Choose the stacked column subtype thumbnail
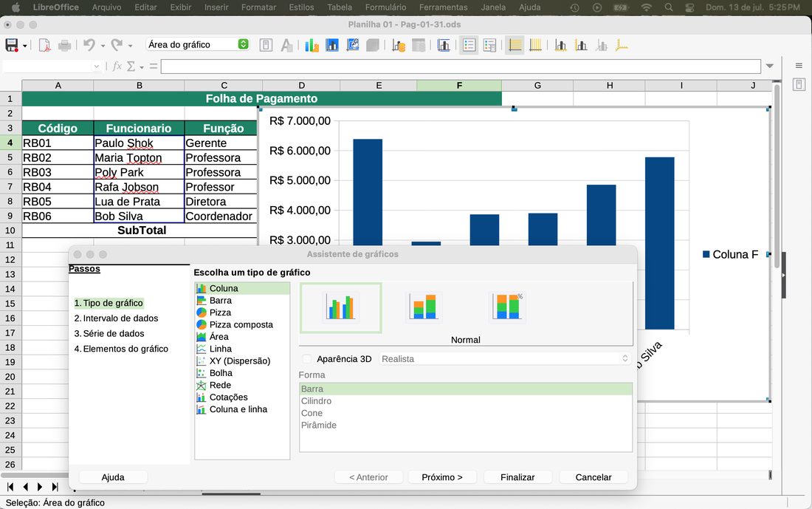The image size is (812, 509). (424, 307)
